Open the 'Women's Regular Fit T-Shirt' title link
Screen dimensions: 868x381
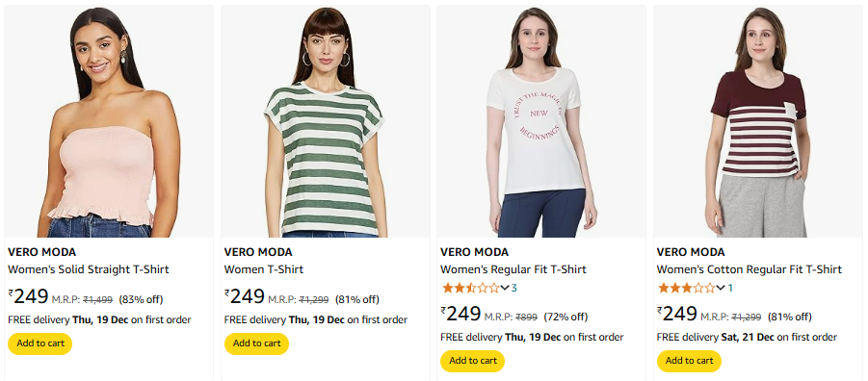tap(513, 269)
